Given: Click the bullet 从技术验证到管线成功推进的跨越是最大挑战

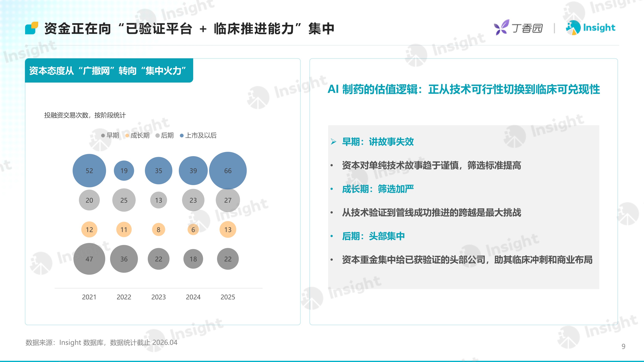Looking at the screenshot, I should pyautogui.click(x=431, y=213).
